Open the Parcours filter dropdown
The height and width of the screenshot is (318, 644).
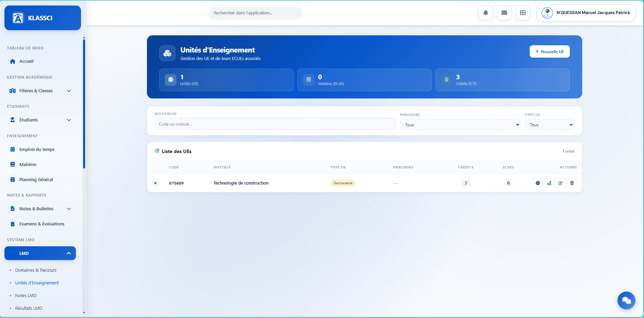(460, 125)
